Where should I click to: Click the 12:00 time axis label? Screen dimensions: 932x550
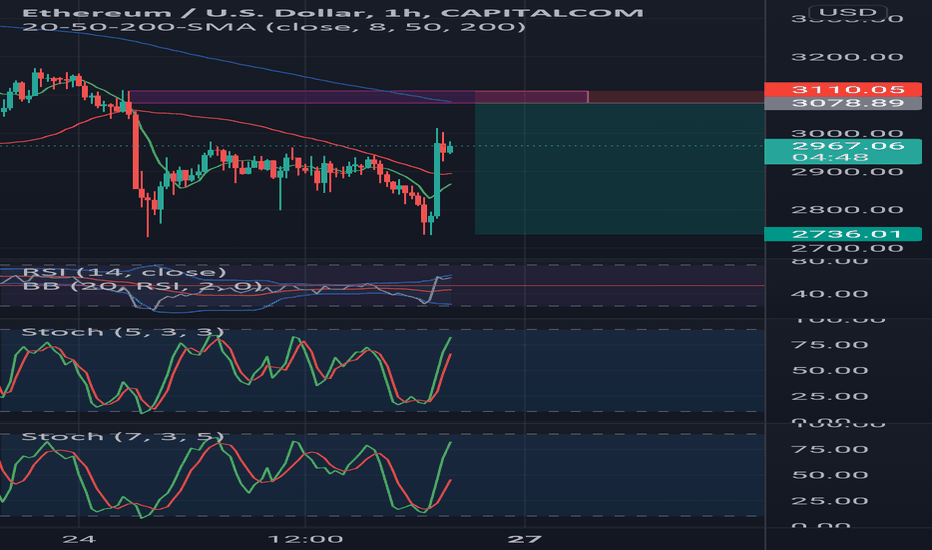[306, 539]
